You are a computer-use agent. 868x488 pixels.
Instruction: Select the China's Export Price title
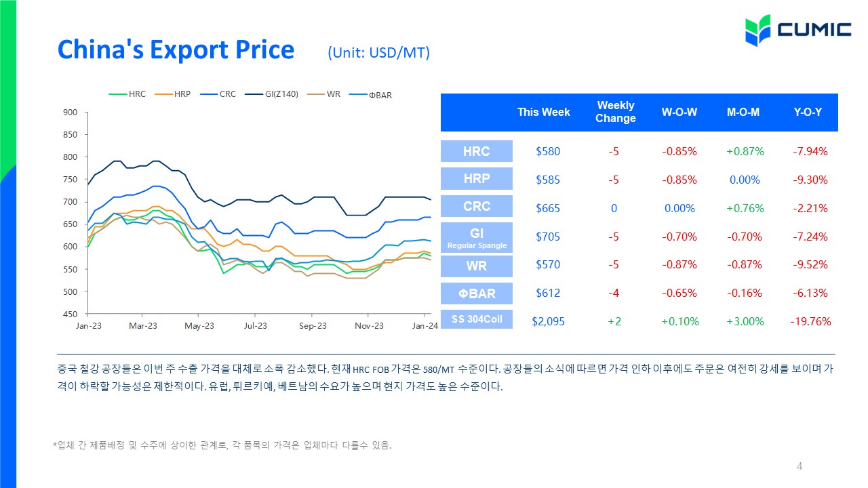tap(176, 50)
